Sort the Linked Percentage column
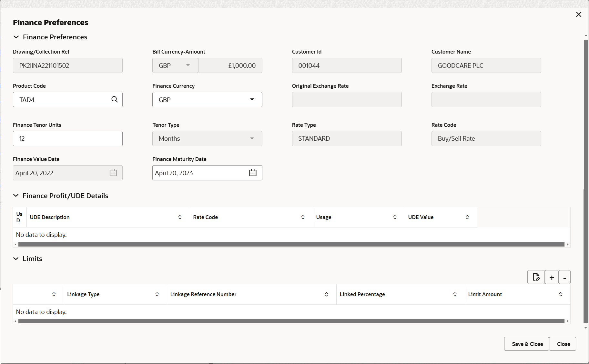589x364 pixels. pos(455,294)
